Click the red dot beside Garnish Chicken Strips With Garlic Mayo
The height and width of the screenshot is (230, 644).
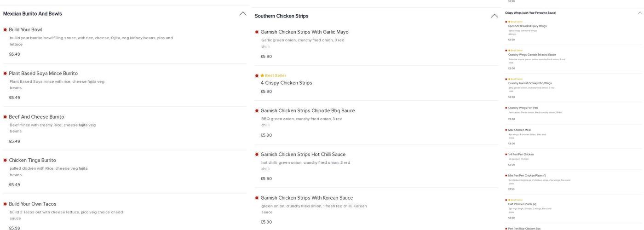point(257,32)
